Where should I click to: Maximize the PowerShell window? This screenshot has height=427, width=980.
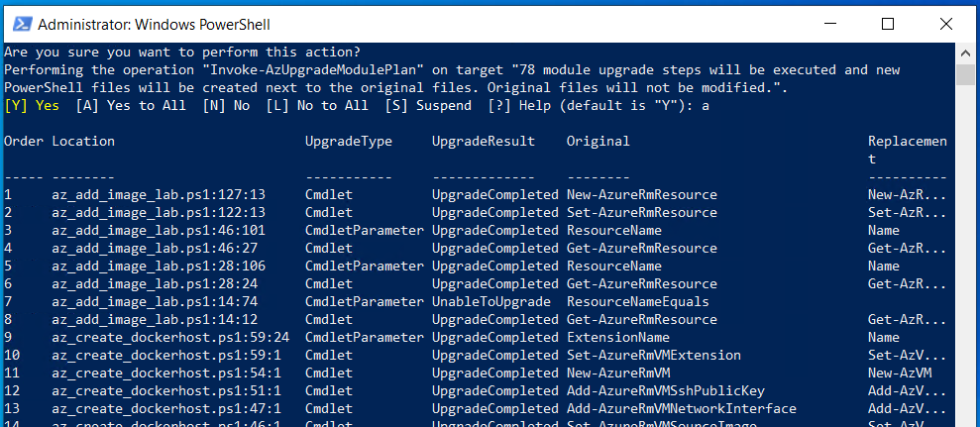click(x=889, y=24)
